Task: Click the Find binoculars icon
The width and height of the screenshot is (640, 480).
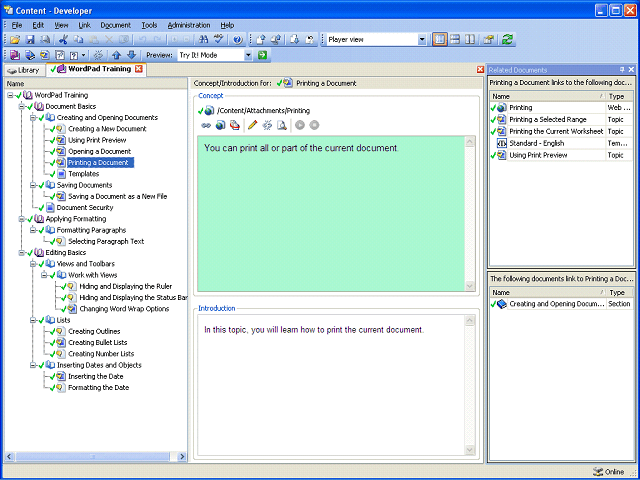Action: [203, 40]
